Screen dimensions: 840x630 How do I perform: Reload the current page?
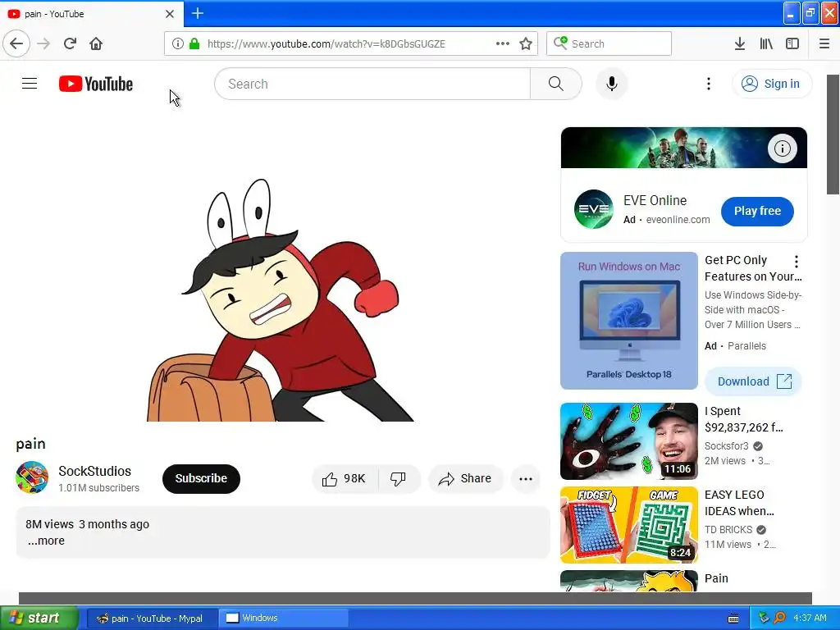[x=70, y=43]
